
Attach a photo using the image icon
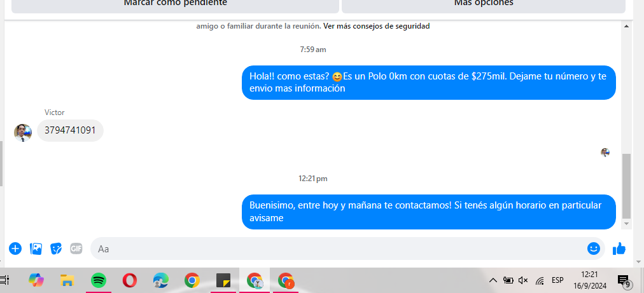click(x=36, y=249)
